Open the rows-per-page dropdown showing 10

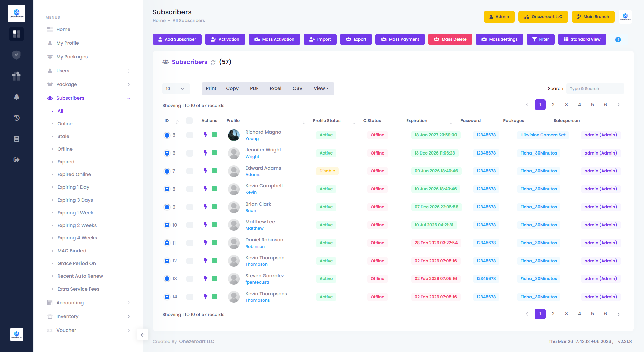click(x=176, y=89)
